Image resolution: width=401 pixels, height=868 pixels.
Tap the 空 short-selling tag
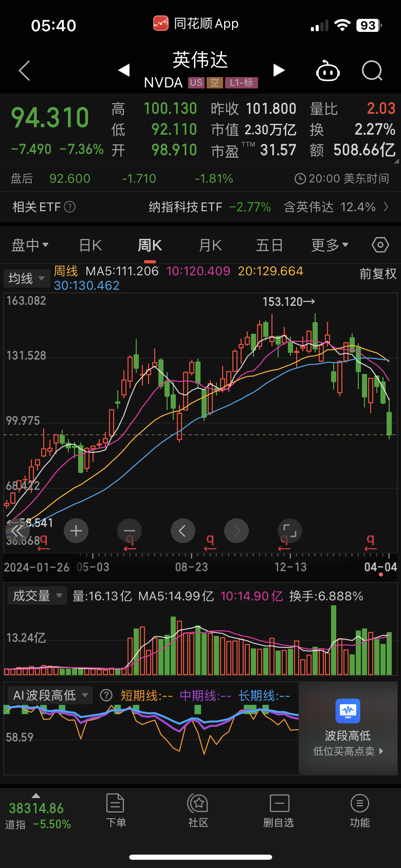click(215, 83)
